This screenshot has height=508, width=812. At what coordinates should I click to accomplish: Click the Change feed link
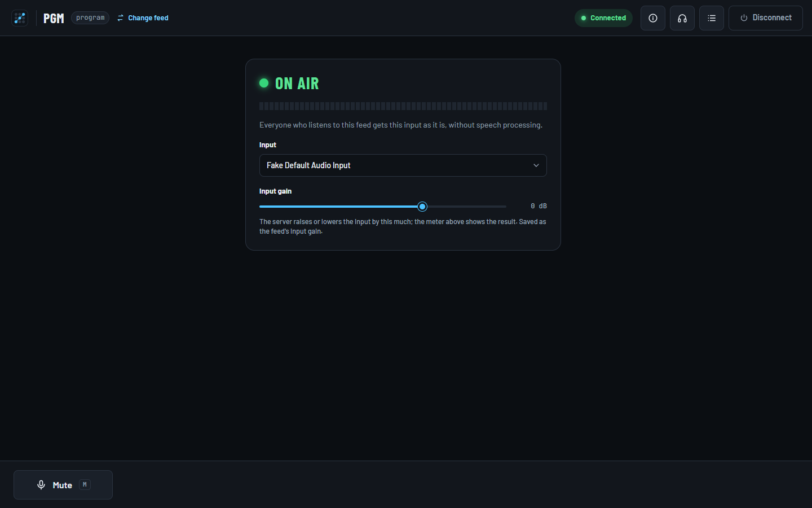click(x=143, y=18)
